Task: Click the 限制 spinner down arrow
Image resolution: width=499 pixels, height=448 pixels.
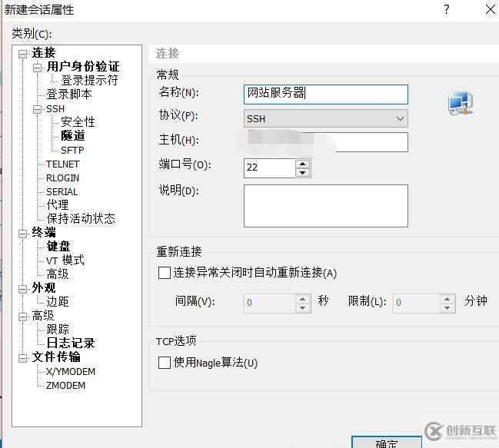Action: pyautogui.click(x=447, y=308)
